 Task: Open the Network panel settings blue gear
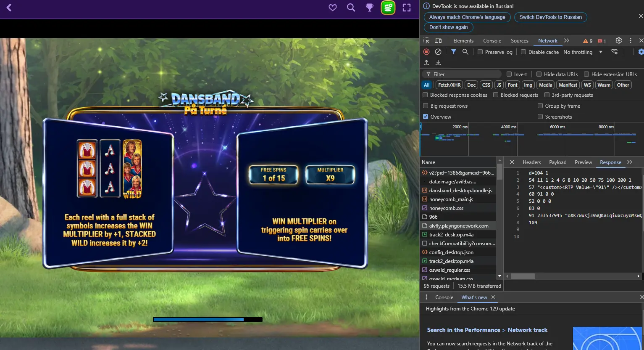pos(641,52)
